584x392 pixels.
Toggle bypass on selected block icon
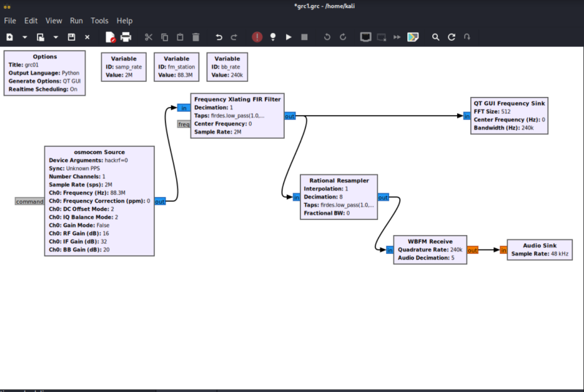point(397,36)
